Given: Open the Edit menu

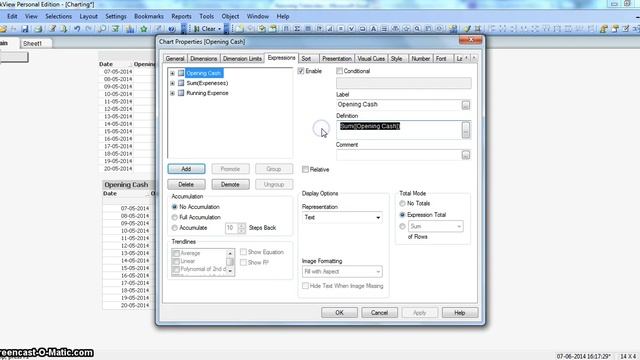Looking at the screenshot, I should click(x=12, y=16).
